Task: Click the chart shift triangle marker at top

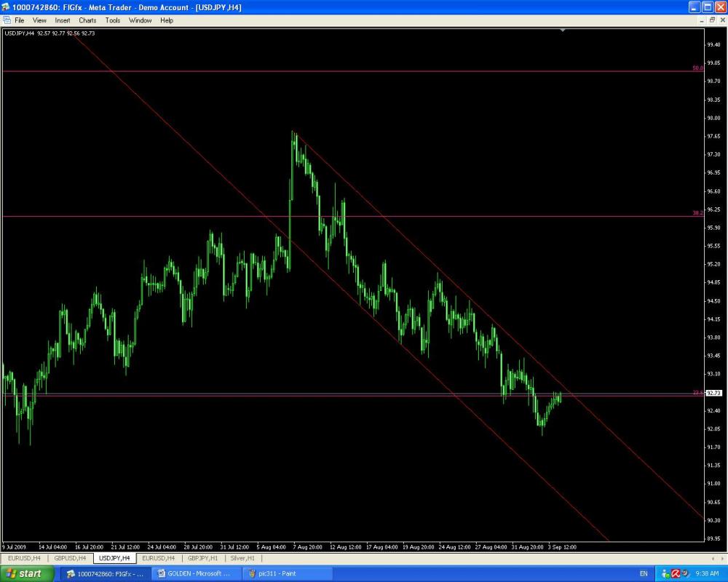Action: click(x=563, y=30)
